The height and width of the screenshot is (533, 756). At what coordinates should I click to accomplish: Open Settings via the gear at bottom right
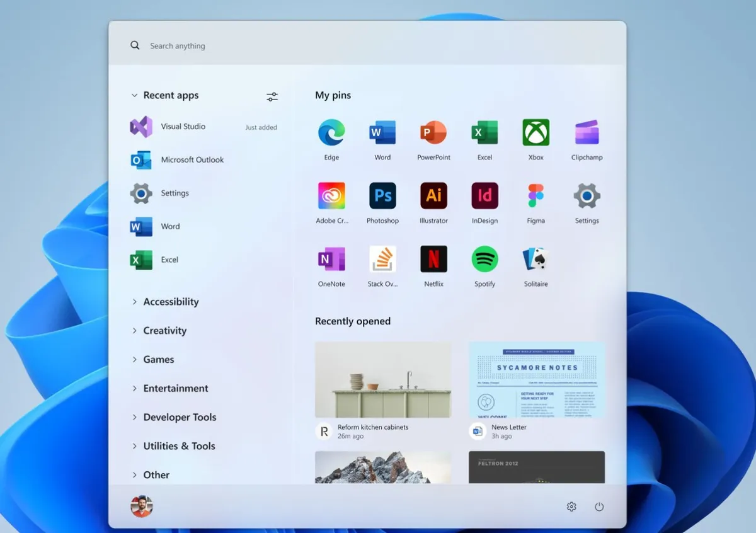click(571, 506)
